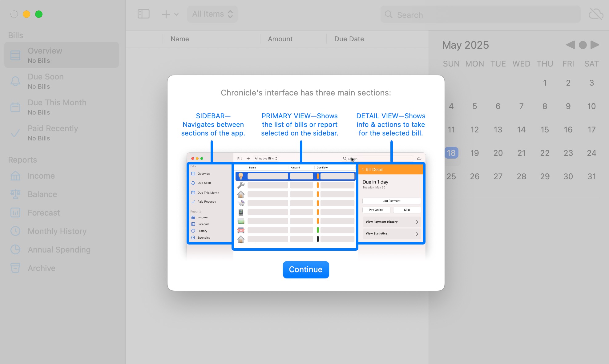
Task: Go to previous month in calendar
Action: [570, 45]
